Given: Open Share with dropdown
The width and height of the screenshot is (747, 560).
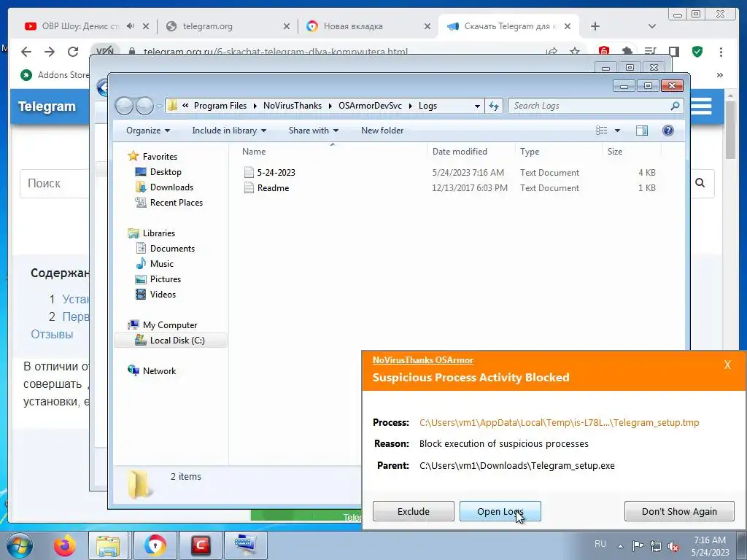Looking at the screenshot, I should point(314,131).
